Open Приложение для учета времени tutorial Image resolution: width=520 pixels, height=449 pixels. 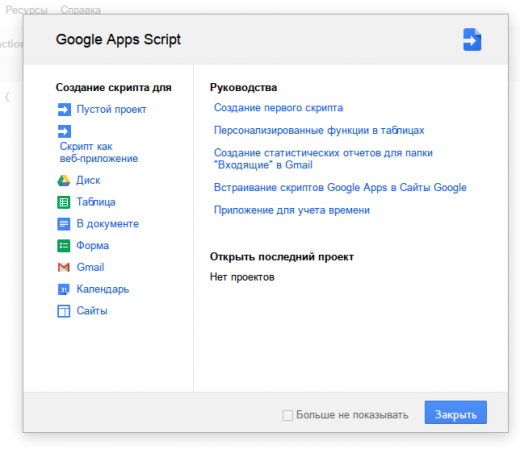292,210
